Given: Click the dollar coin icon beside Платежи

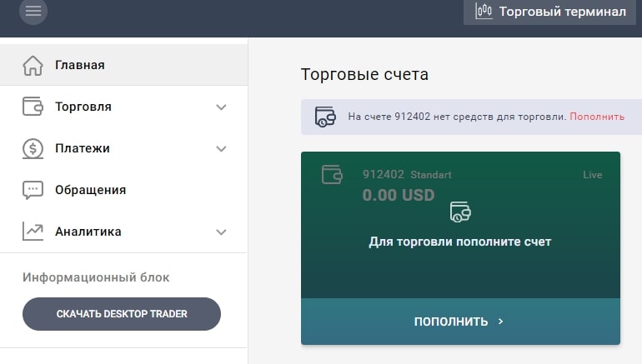Looking at the screenshot, I should (x=33, y=148).
